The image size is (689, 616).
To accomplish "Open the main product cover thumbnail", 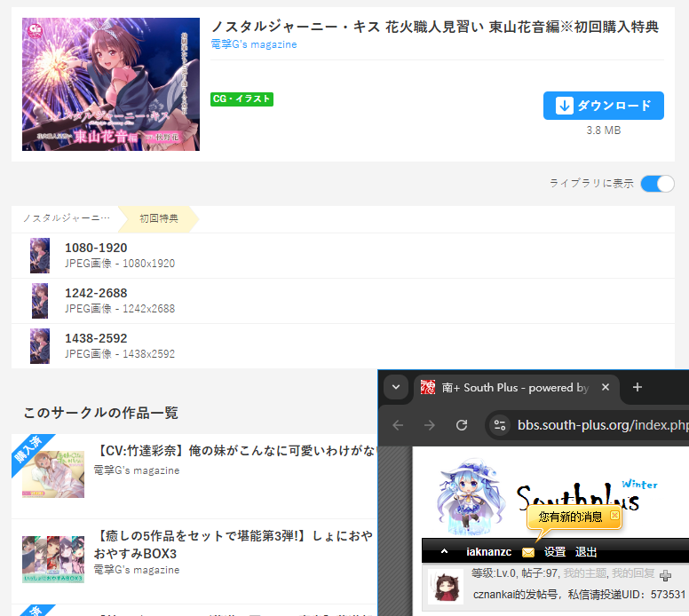I will tap(111, 84).
